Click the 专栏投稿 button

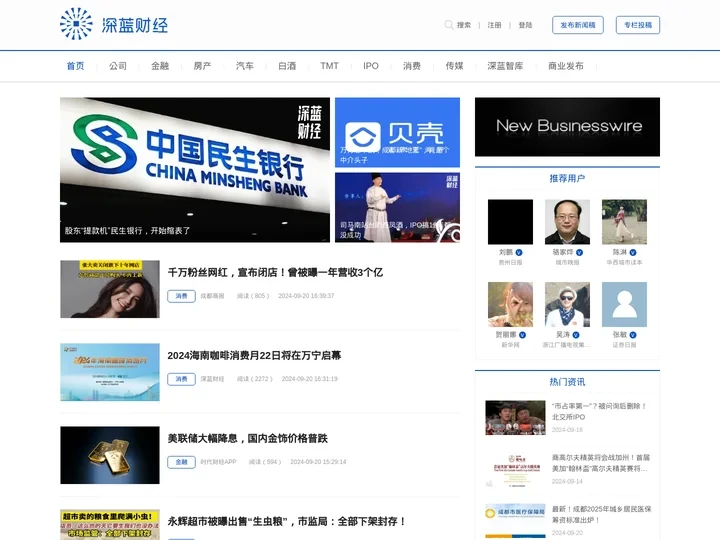(x=638, y=25)
